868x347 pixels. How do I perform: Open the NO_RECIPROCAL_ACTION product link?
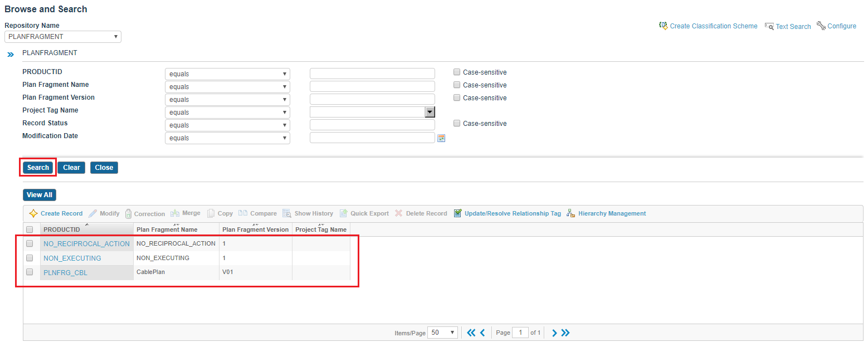coord(86,244)
